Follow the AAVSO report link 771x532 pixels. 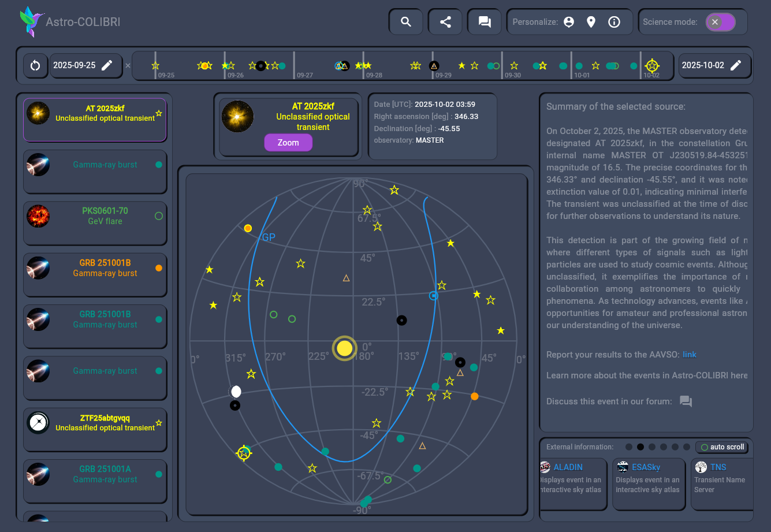689,354
